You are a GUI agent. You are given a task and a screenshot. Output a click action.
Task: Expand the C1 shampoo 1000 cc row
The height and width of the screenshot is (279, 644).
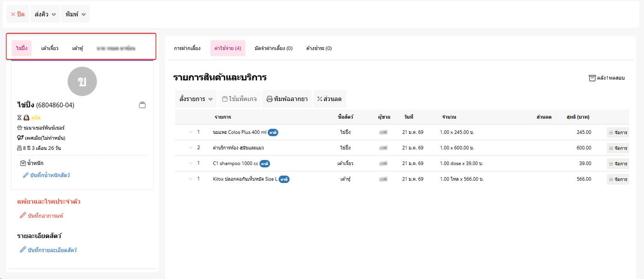point(190,163)
